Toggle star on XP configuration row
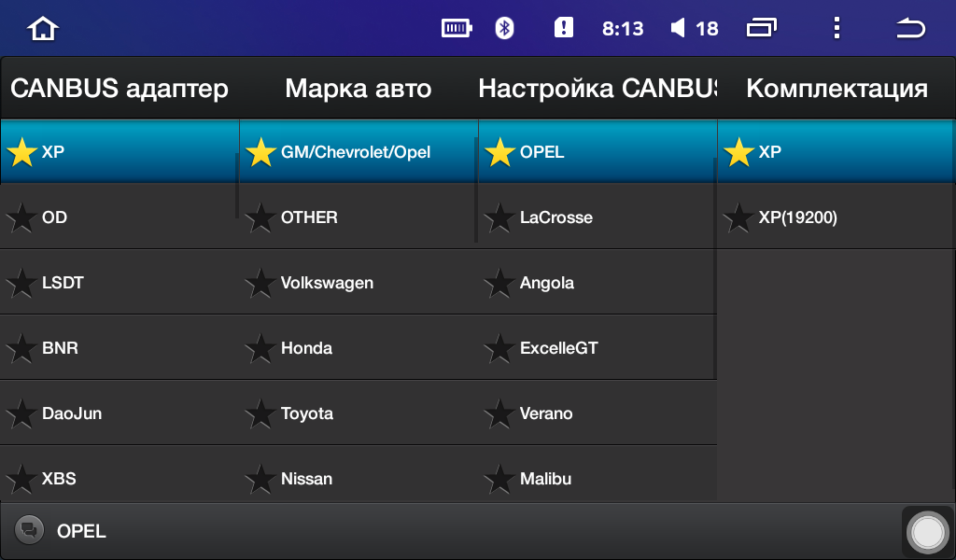This screenshot has height=560, width=956. pyautogui.click(x=738, y=152)
